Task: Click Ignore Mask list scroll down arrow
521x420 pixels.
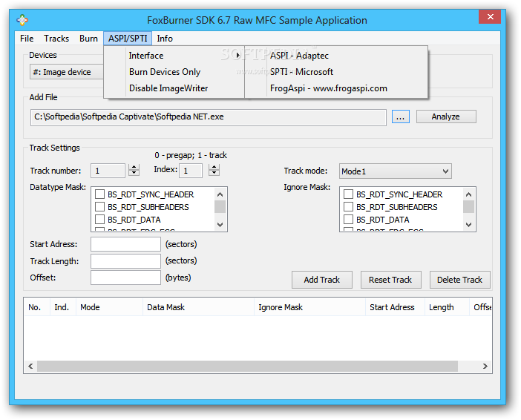Action: click(x=468, y=225)
